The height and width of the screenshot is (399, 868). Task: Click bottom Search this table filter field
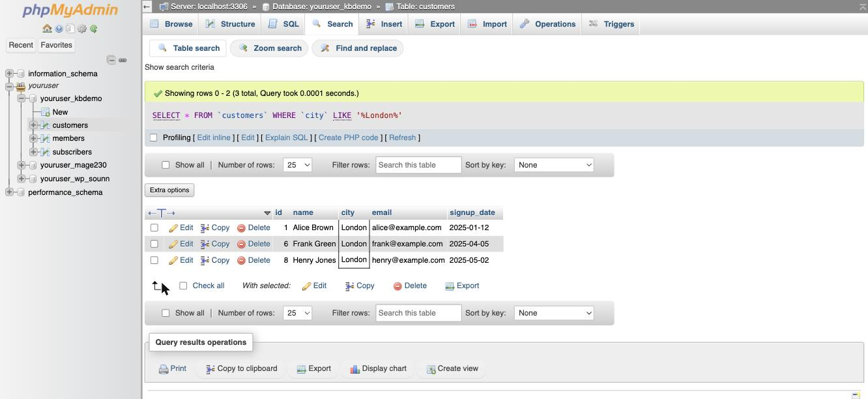click(418, 313)
